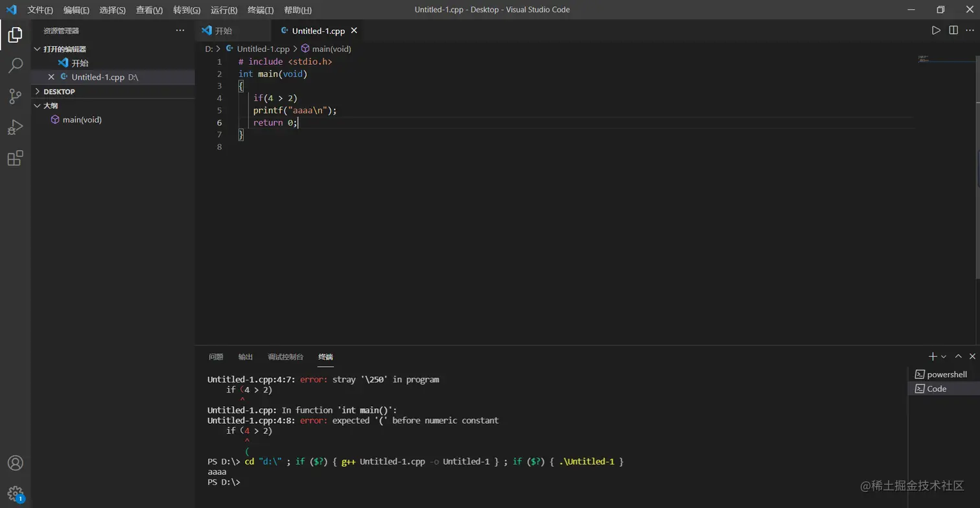This screenshot has height=508, width=980.
Task: Click the Untitled-1.cpp breadcrumb segment
Action: [x=257, y=49]
